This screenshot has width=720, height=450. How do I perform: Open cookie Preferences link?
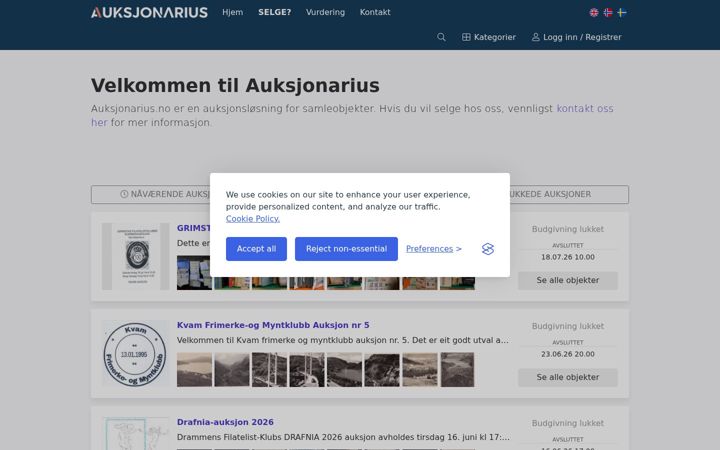[x=429, y=249]
